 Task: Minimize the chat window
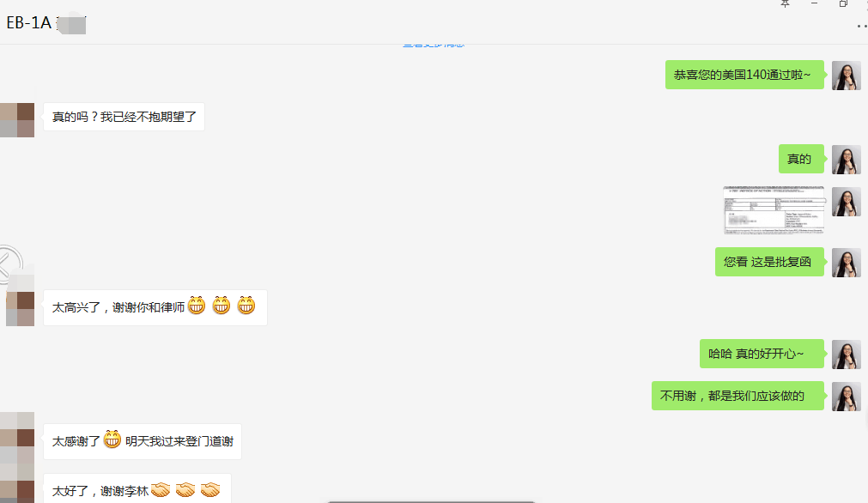pyautogui.click(x=814, y=4)
